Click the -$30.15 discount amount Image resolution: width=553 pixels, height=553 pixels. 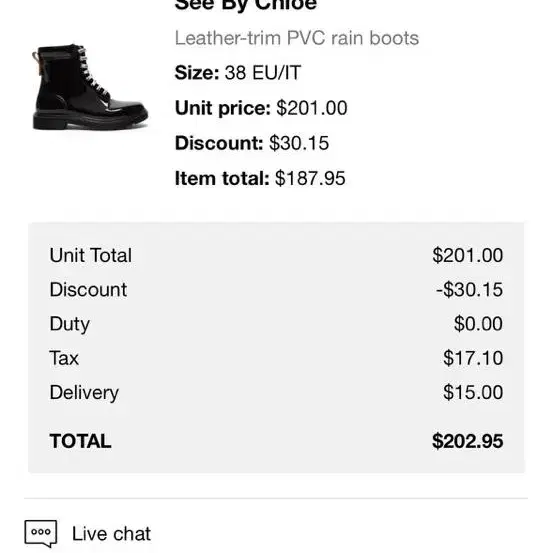tap(469, 290)
